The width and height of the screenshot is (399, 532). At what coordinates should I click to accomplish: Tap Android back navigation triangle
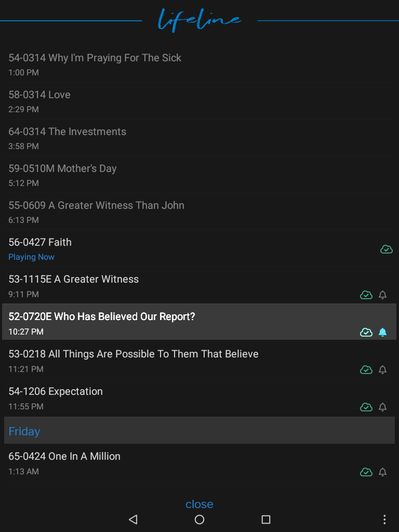pyautogui.click(x=133, y=519)
